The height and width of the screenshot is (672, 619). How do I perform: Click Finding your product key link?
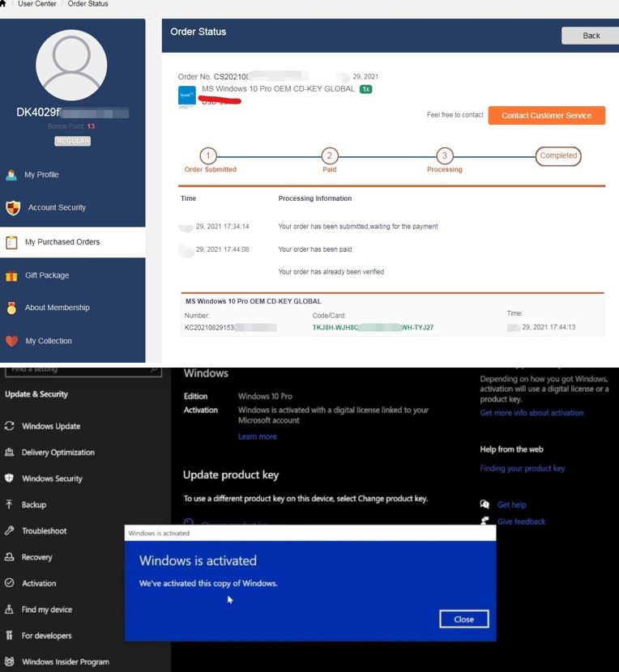coord(522,469)
